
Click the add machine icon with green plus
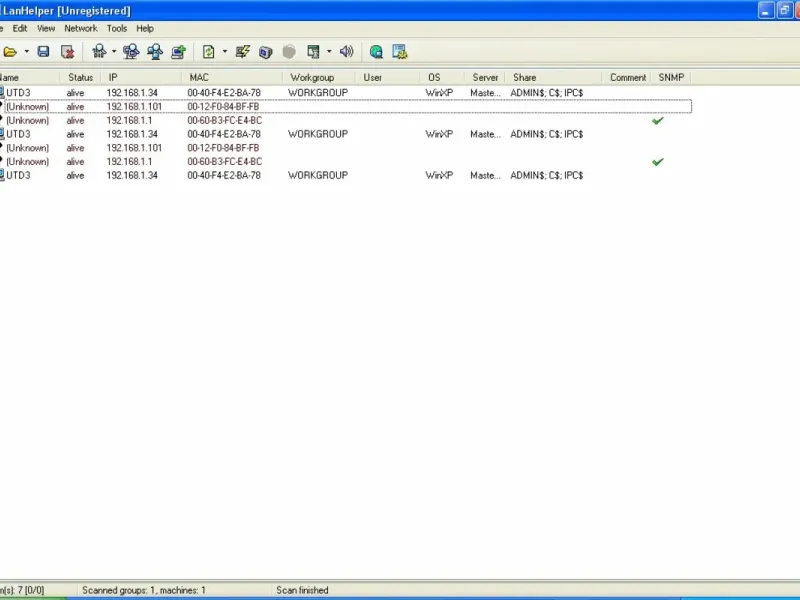coord(179,52)
